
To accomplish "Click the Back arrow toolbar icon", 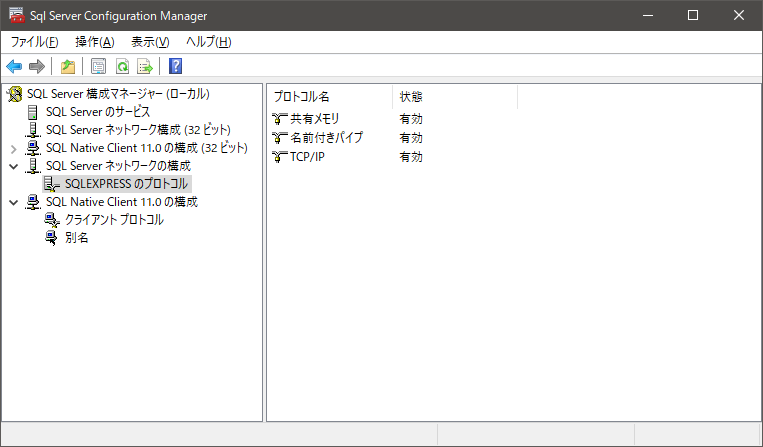I will click(14, 66).
